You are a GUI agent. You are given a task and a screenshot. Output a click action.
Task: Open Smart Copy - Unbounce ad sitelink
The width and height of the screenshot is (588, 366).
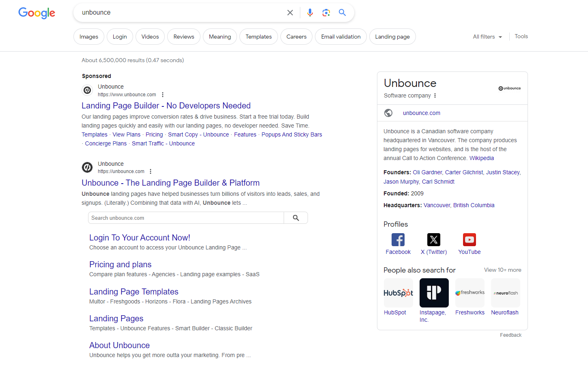pyautogui.click(x=198, y=134)
